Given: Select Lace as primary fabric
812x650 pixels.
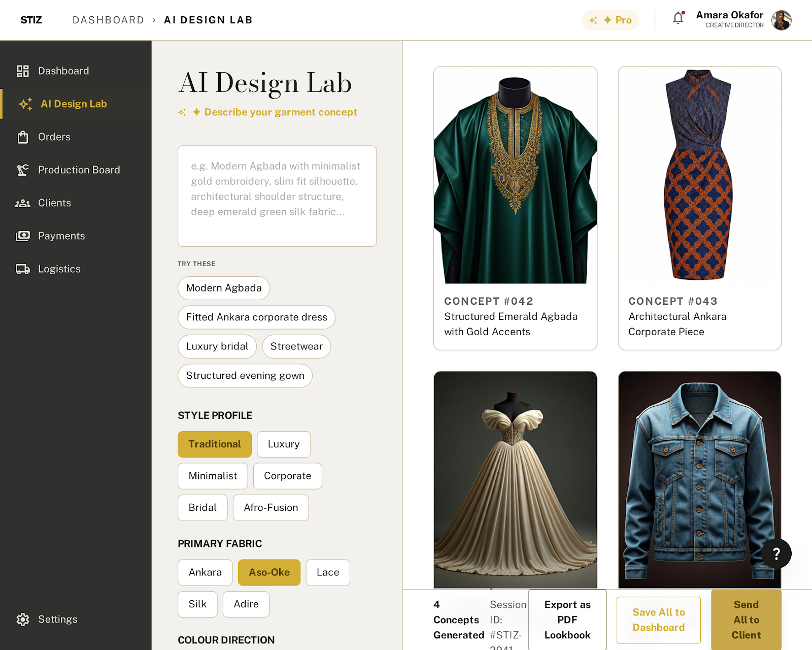Looking at the screenshot, I should point(328,572).
